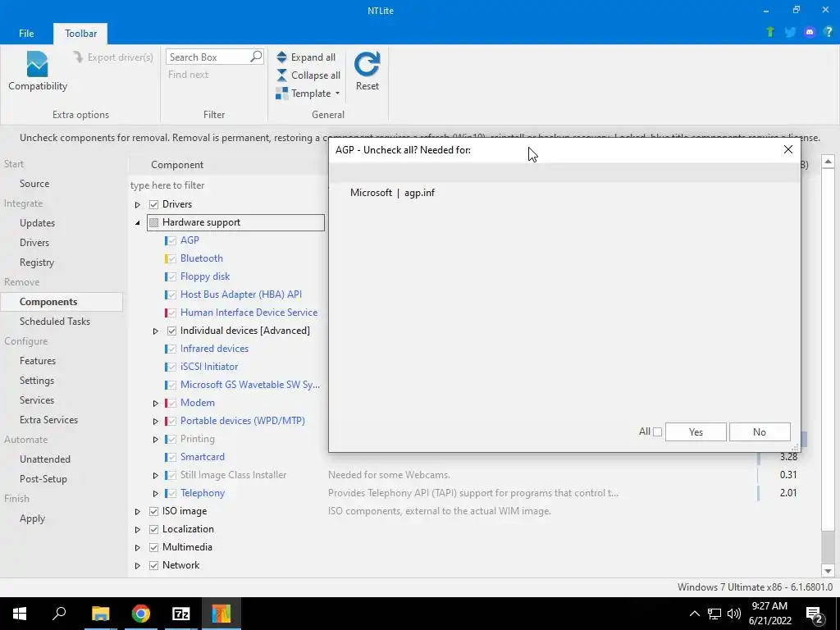Toggle the Hardware support checkbox

point(153,222)
